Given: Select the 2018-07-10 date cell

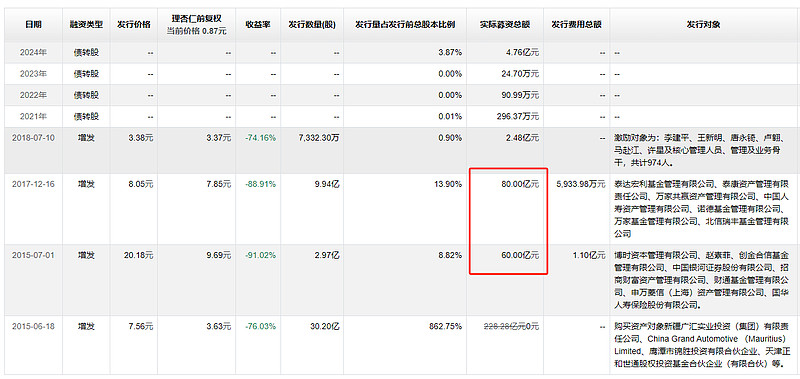Looking at the screenshot, I should [33, 138].
